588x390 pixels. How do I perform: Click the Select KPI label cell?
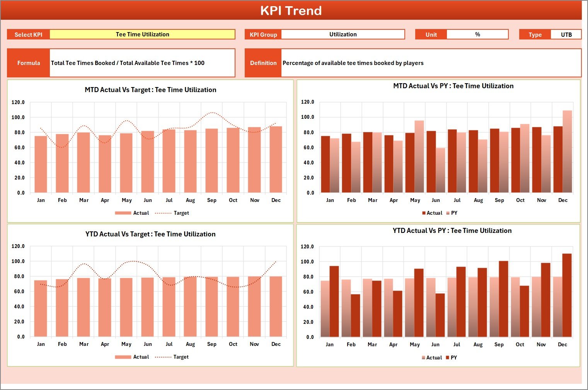(28, 34)
